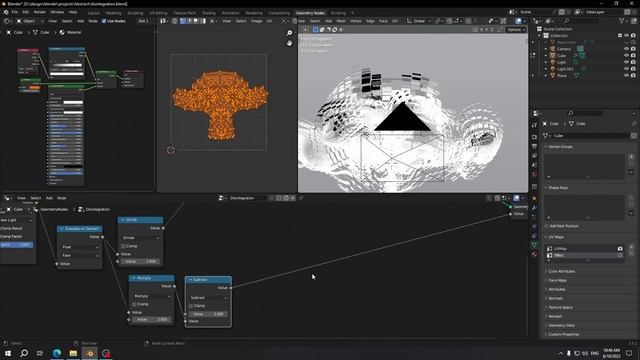Toggle Plane visibility eye in outliner
The image size is (640, 360).
pos(627,76)
